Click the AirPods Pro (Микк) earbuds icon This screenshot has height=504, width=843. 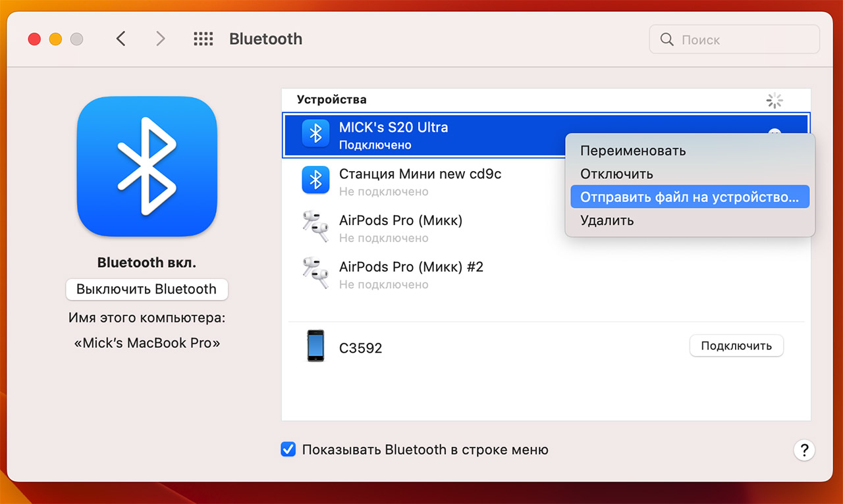(x=315, y=227)
